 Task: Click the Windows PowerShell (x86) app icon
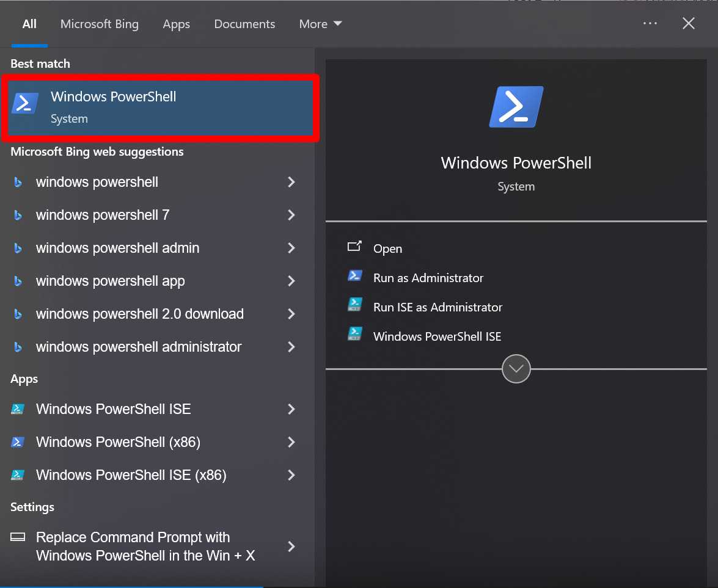pos(17,442)
